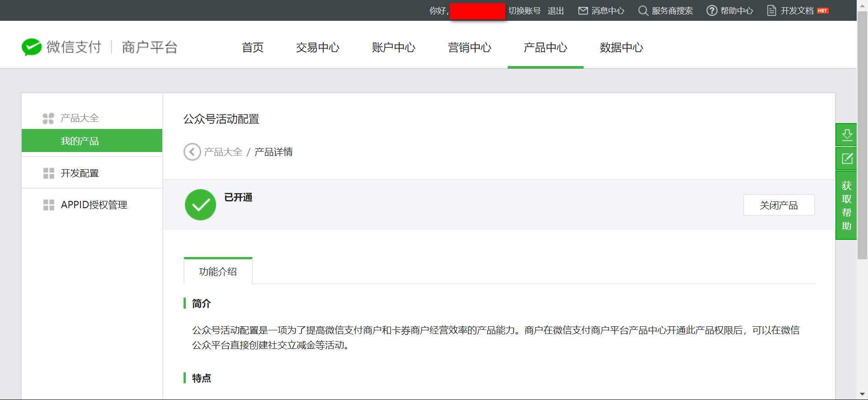
Task: Open 开发文档 text link
Action: tap(797, 10)
